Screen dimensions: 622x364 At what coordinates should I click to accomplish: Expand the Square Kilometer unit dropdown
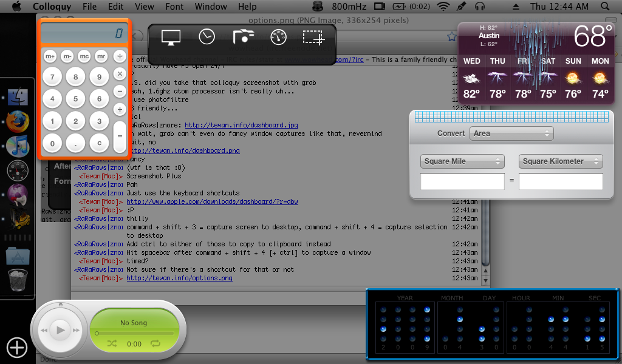pyautogui.click(x=560, y=161)
